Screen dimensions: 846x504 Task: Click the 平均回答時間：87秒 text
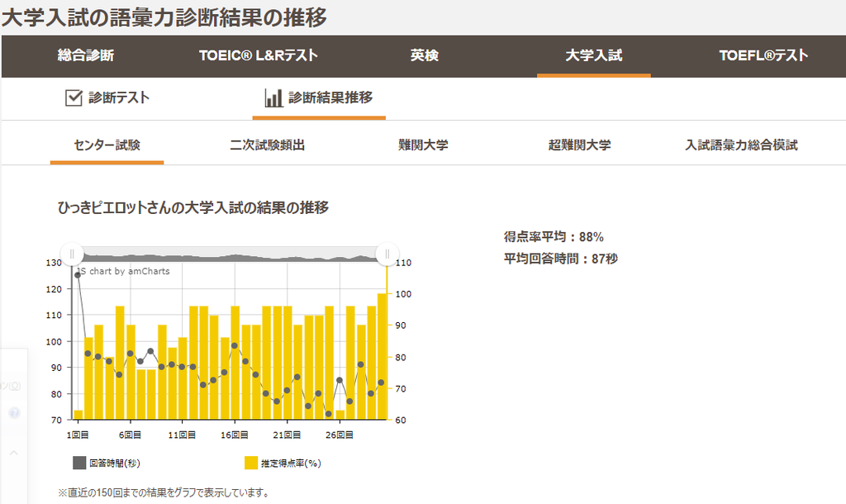tap(561, 259)
